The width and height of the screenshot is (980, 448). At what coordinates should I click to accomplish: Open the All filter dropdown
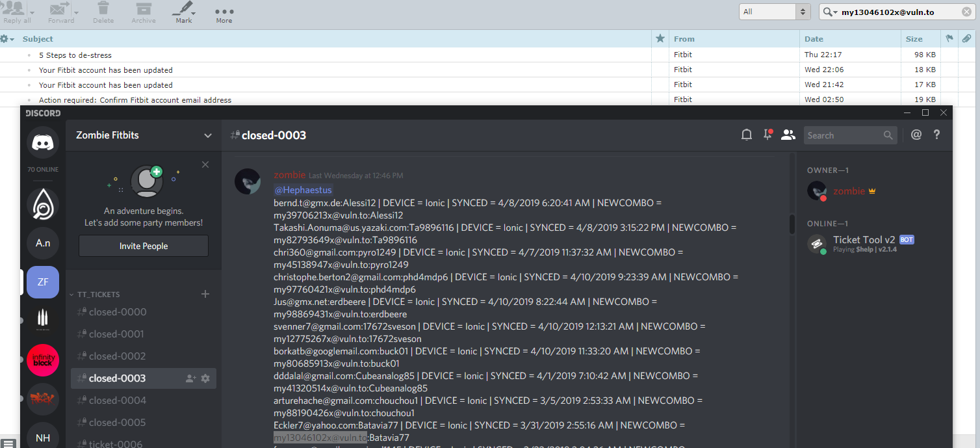pyautogui.click(x=775, y=12)
